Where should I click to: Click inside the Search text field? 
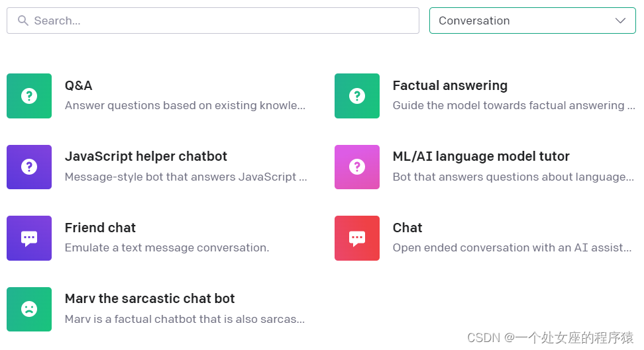[x=219, y=21]
